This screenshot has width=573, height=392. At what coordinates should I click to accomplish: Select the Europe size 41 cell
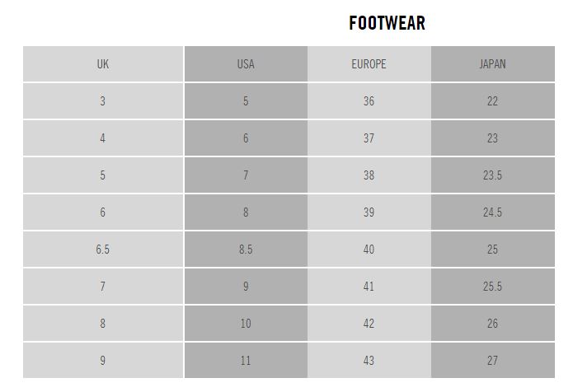(369, 286)
